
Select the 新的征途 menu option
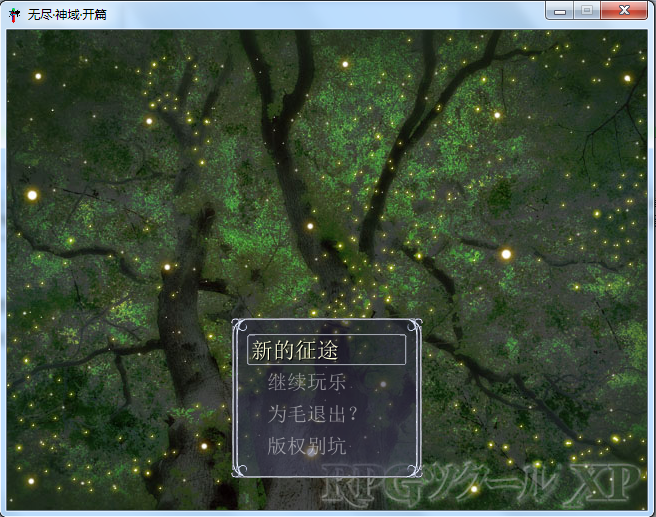(x=326, y=350)
